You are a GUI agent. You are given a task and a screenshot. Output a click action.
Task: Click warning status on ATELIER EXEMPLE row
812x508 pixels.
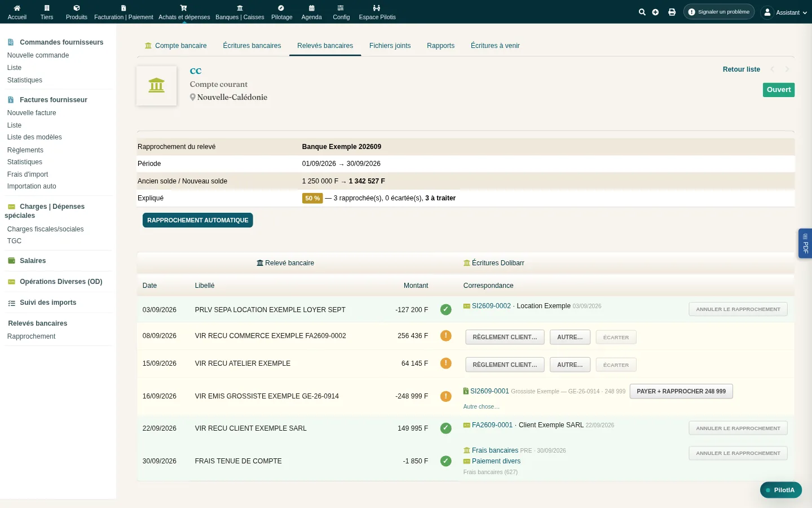[x=445, y=363]
